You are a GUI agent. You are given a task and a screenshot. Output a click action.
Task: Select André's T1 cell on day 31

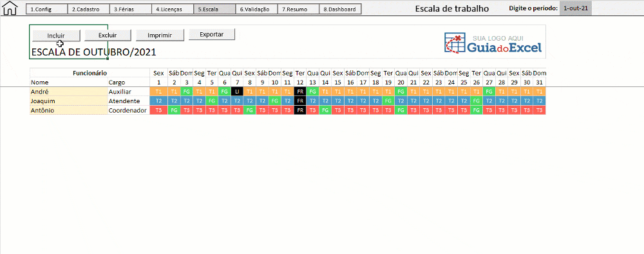(x=540, y=92)
